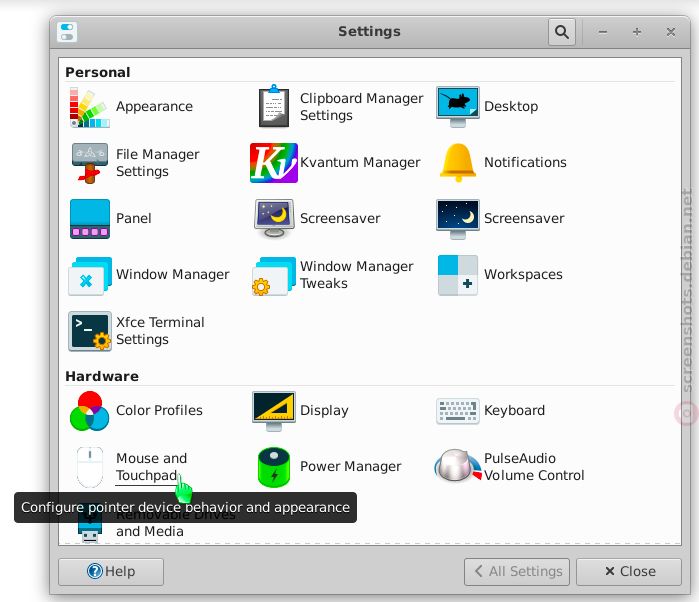Screen dimensions: 699x602
Task: Launch Kvantum Manager Kv icon
Action: coord(274,163)
